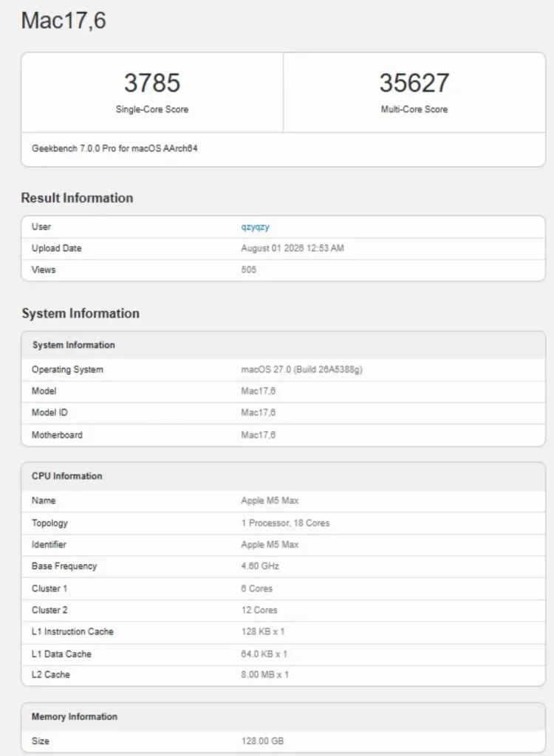
Task: Click the Name label under CPU Information
Action: click(44, 501)
